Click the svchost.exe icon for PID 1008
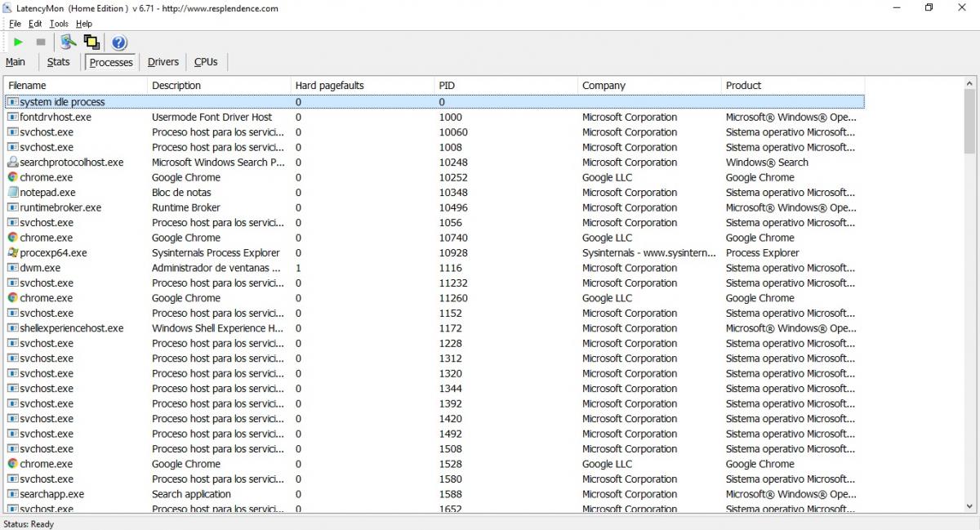 pos(13,147)
